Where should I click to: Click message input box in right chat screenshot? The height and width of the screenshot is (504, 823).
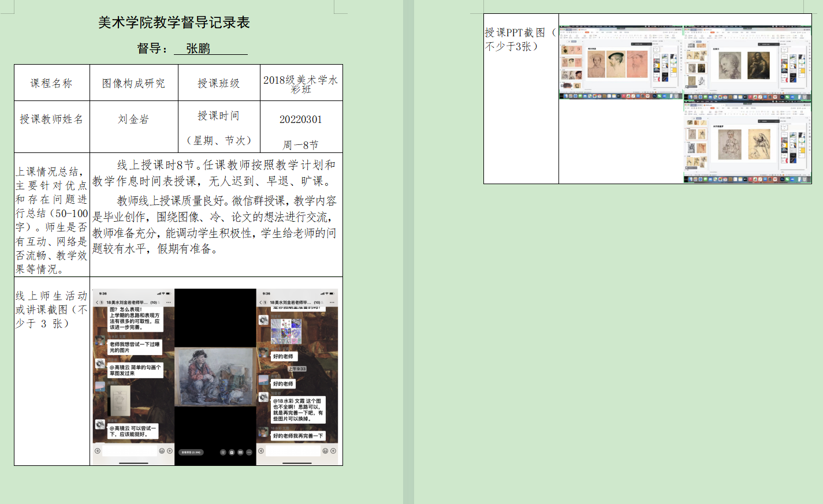pos(293,451)
